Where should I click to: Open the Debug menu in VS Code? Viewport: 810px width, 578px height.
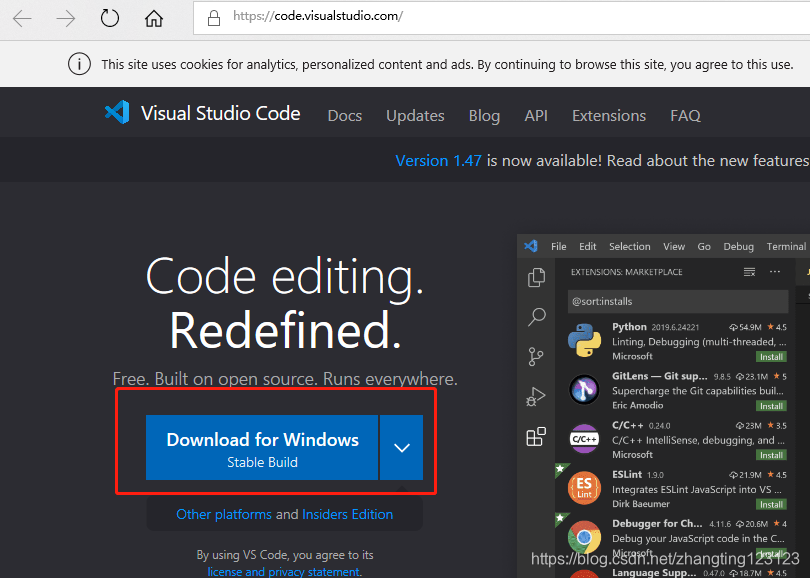click(x=738, y=246)
